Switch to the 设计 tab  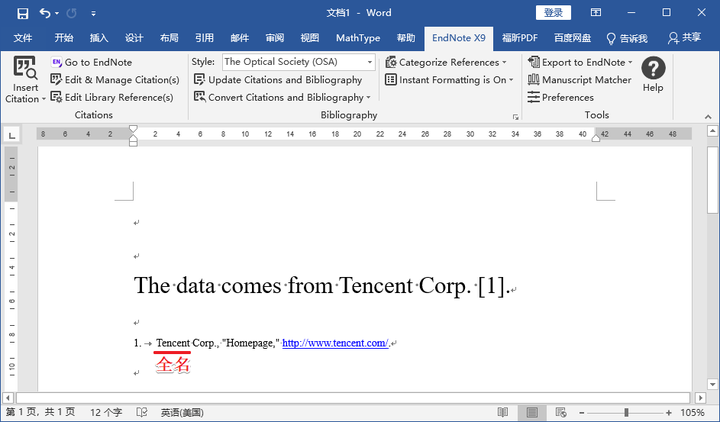[x=134, y=38]
